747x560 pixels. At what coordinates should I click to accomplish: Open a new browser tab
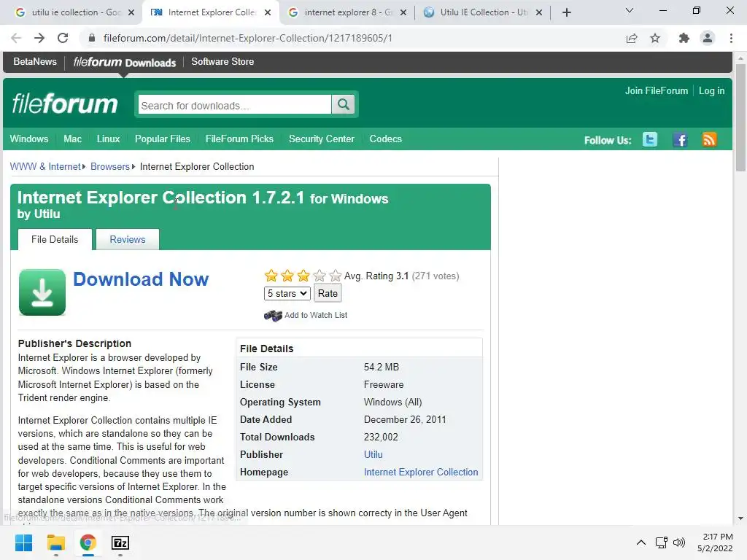pos(566,12)
